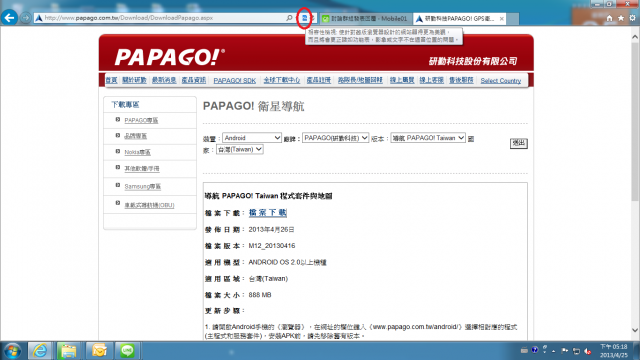Expand the PAPAGO(研勤科技) brand dropdown
Image resolution: width=640 pixels, height=360 pixels.
coord(336,138)
